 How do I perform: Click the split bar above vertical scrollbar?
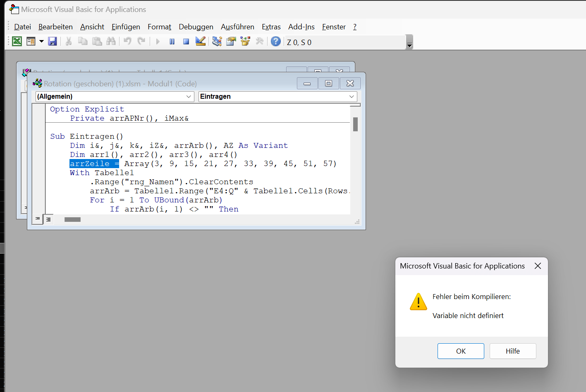tap(355, 105)
